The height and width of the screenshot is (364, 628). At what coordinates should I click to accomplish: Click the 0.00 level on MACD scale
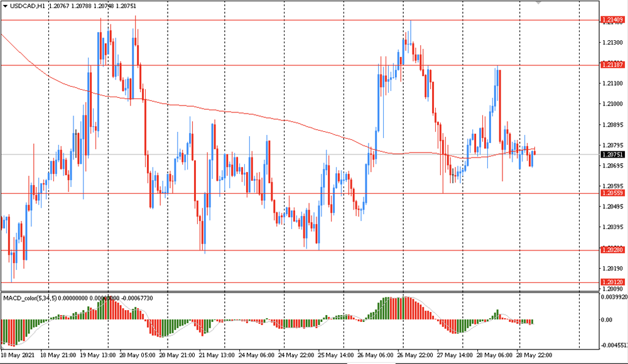[609, 320]
